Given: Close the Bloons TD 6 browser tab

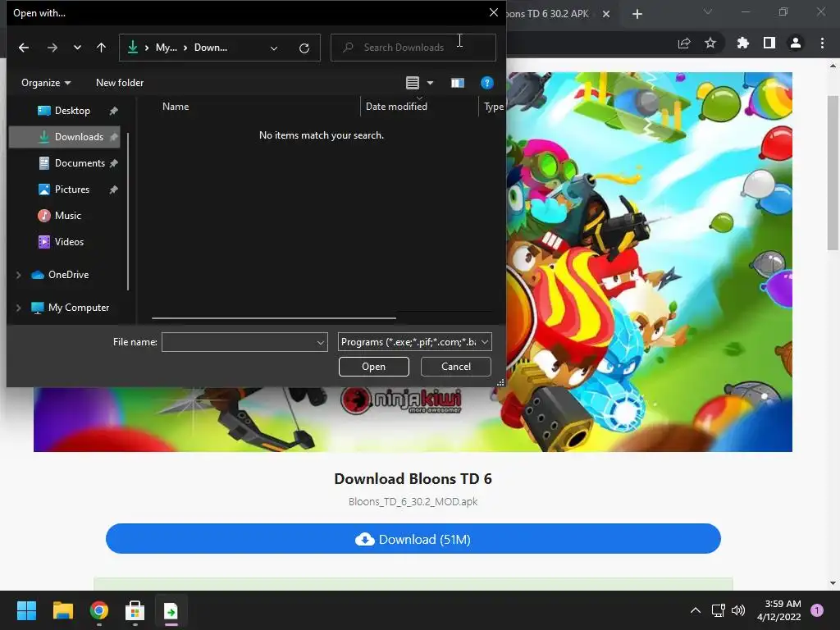Looking at the screenshot, I should 606,14.
